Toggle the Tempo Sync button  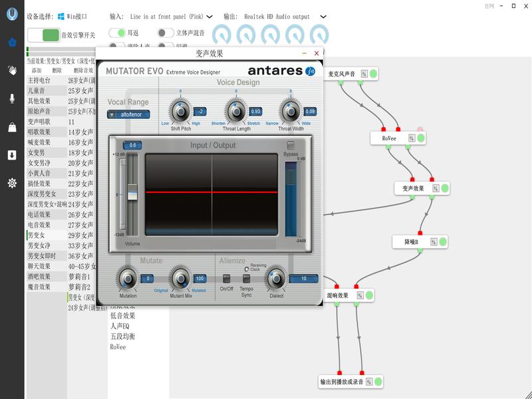tap(247, 279)
